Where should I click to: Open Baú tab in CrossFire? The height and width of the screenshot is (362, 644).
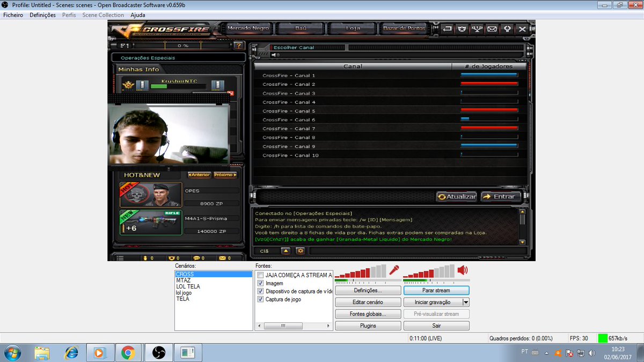(301, 28)
